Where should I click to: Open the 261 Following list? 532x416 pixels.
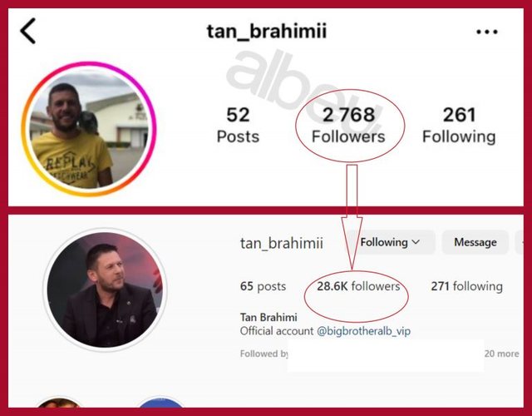tap(459, 125)
